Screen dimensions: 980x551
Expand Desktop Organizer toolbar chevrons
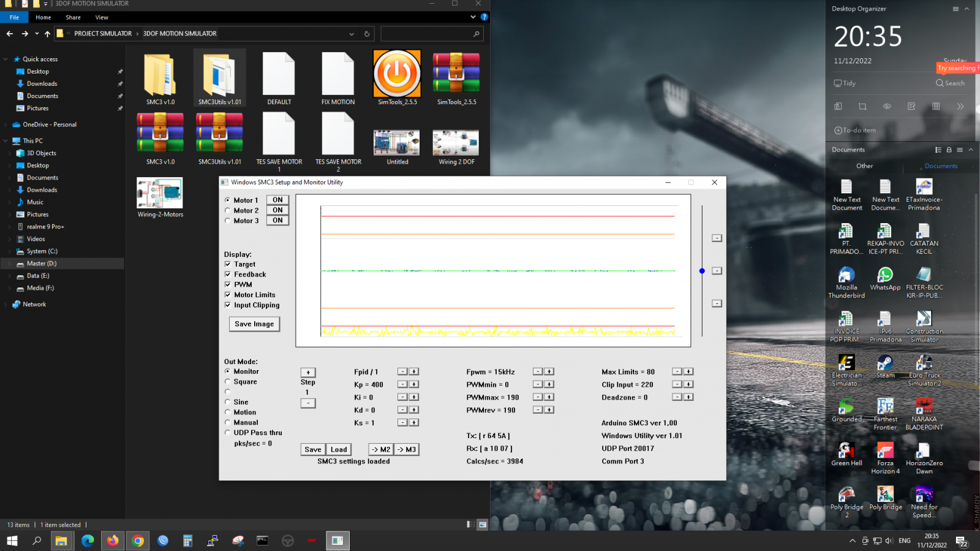click(x=960, y=106)
